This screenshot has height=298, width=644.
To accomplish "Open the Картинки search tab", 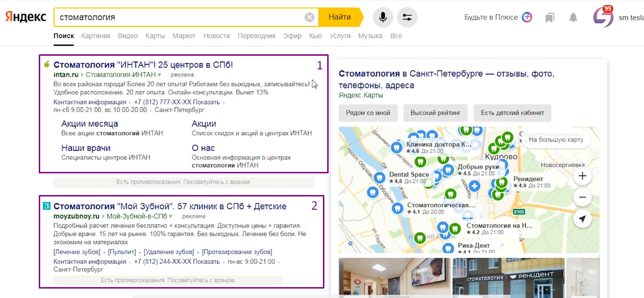I will [x=96, y=36].
